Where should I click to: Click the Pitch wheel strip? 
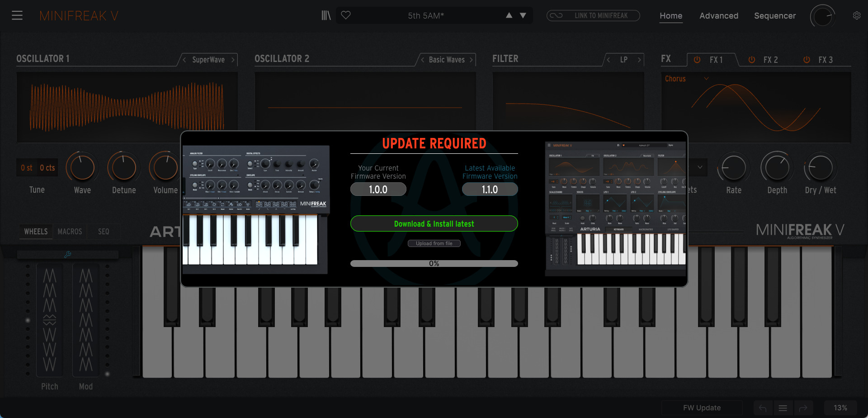pyautogui.click(x=50, y=320)
